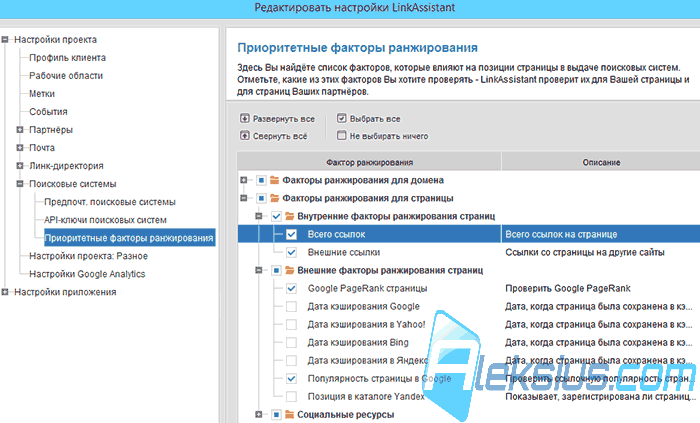Click the Select nothing empty box icon
Image resolution: width=700 pixels, height=423 pixels.
click(x=342, y=135)
